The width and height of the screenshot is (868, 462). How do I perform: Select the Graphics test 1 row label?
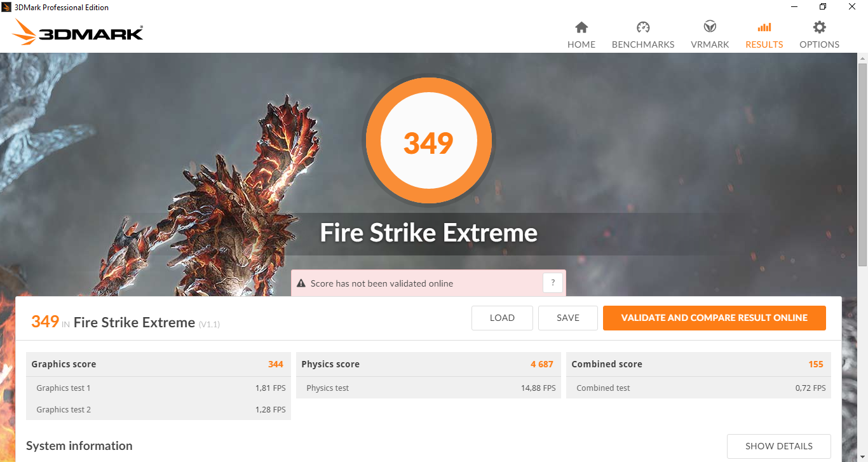pyautogui.click(x=64, y=388)
